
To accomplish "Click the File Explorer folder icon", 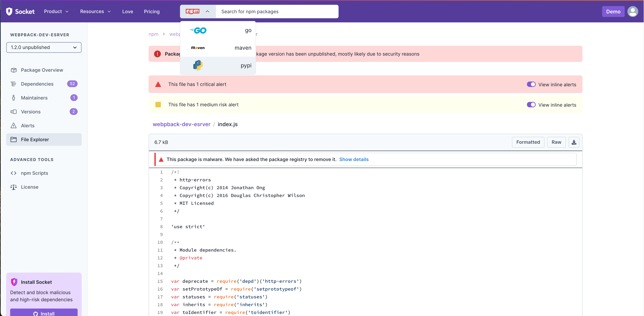I will tap(14, 140).
